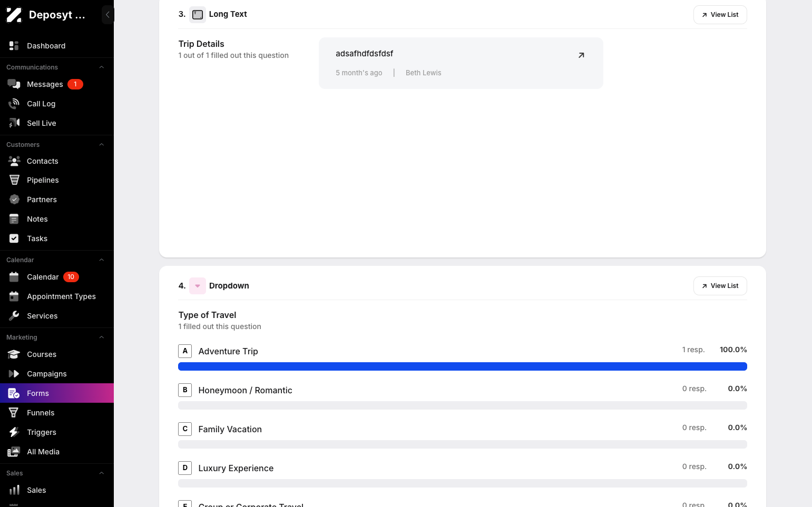
Task: Click the expand arrow on the adsafhdfdsfdsf response
Action: [581, 55]
